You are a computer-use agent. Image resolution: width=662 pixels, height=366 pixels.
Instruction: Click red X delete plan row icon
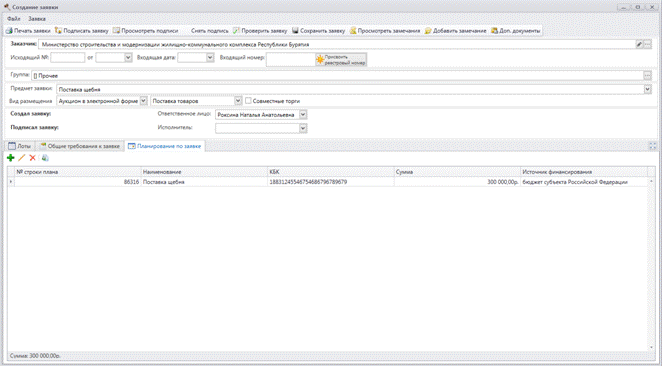point(32,158)
